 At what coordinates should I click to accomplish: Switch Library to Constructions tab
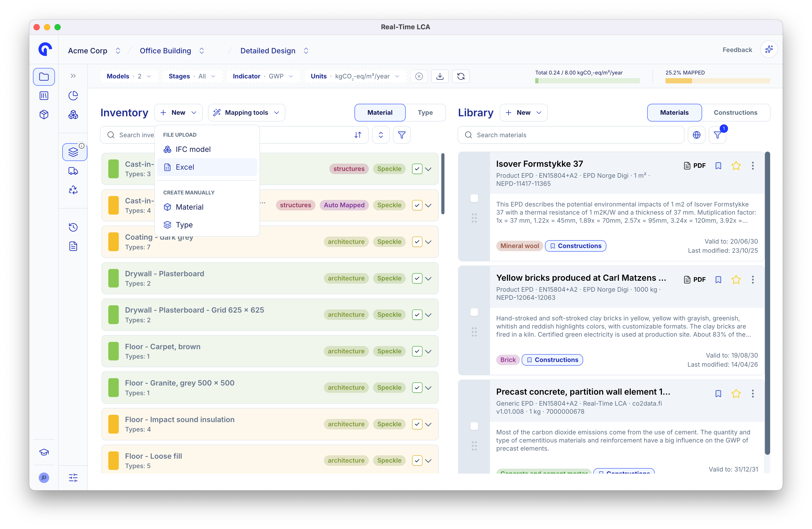coord(735,112)
